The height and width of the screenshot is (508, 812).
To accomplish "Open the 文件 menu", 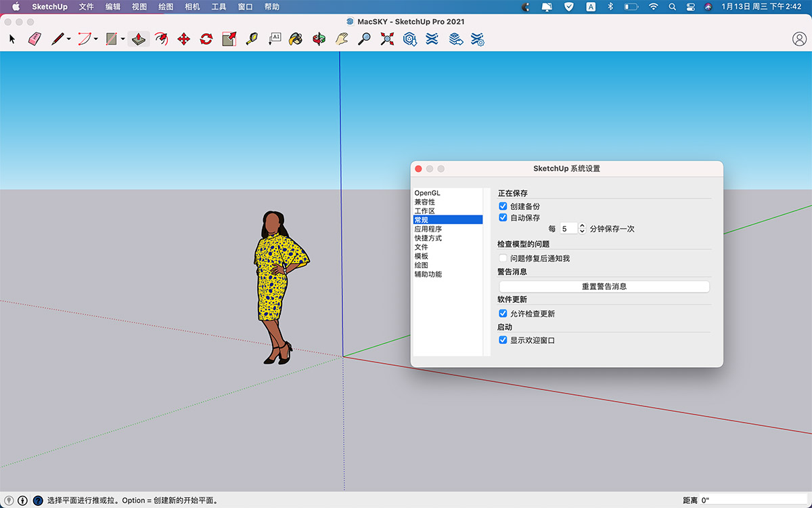I will [x=86, y=7].
